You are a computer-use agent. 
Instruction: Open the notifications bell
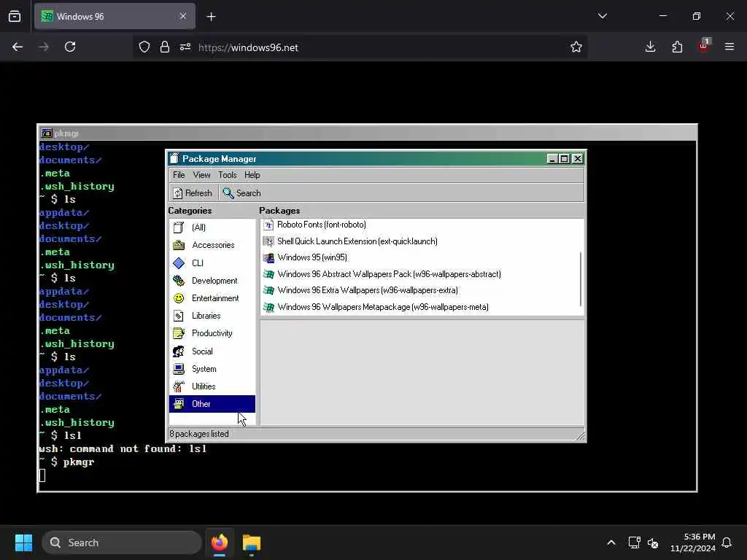coord(727,542)
